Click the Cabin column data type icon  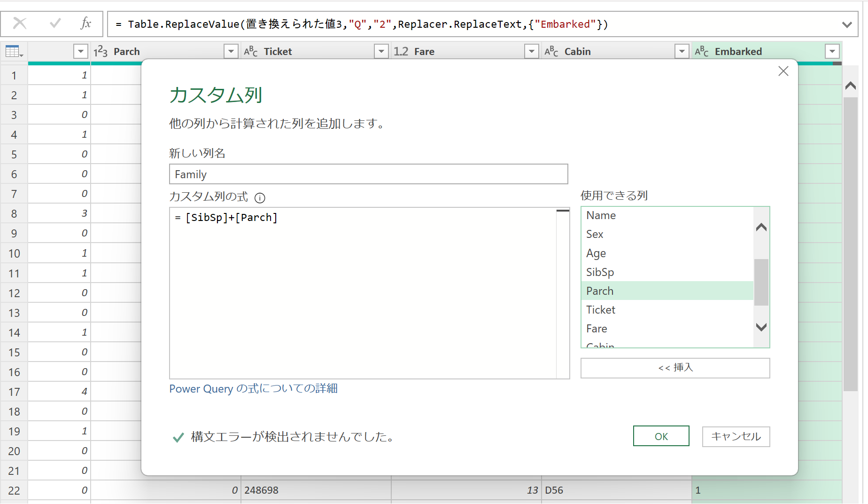(551, 51)
